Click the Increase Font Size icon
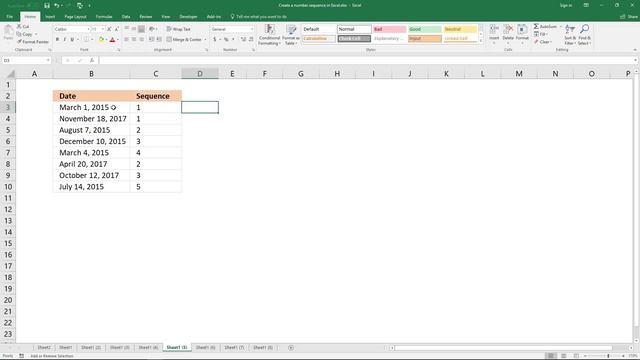 (x=109, y=29)
